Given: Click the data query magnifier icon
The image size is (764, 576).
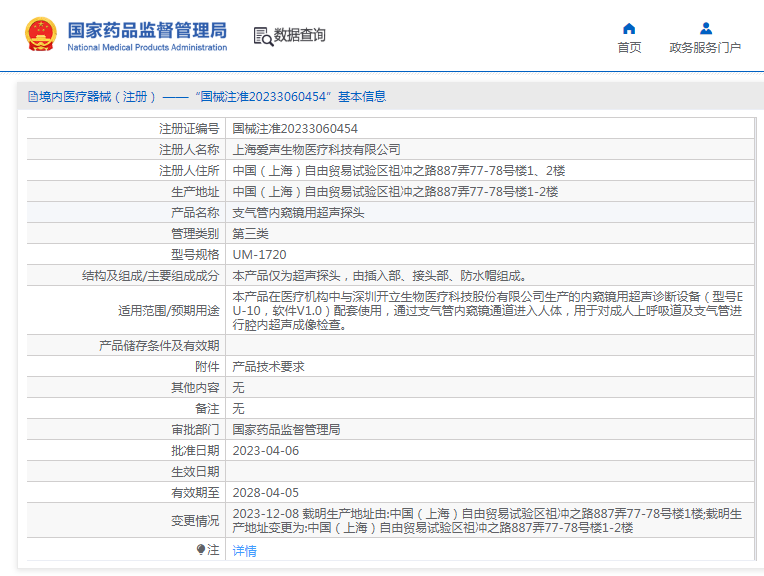Looking at the screenshot, I should 263,37.
